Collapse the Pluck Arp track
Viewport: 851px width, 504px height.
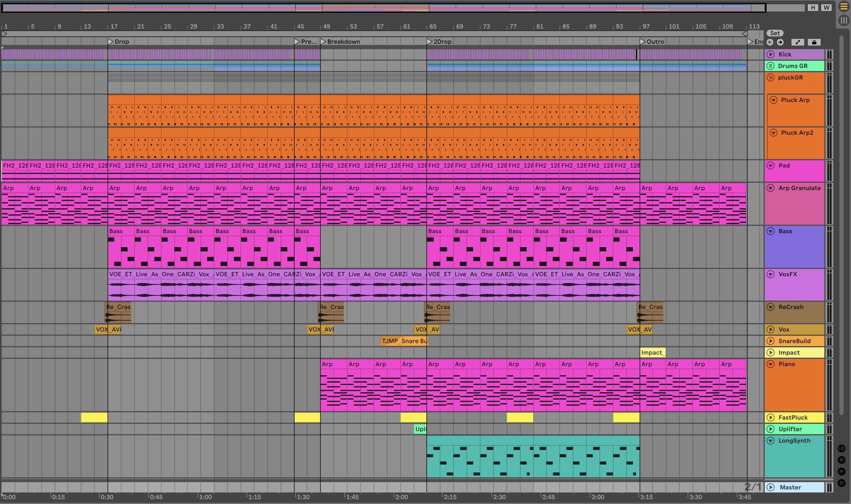tap(773, 100)
